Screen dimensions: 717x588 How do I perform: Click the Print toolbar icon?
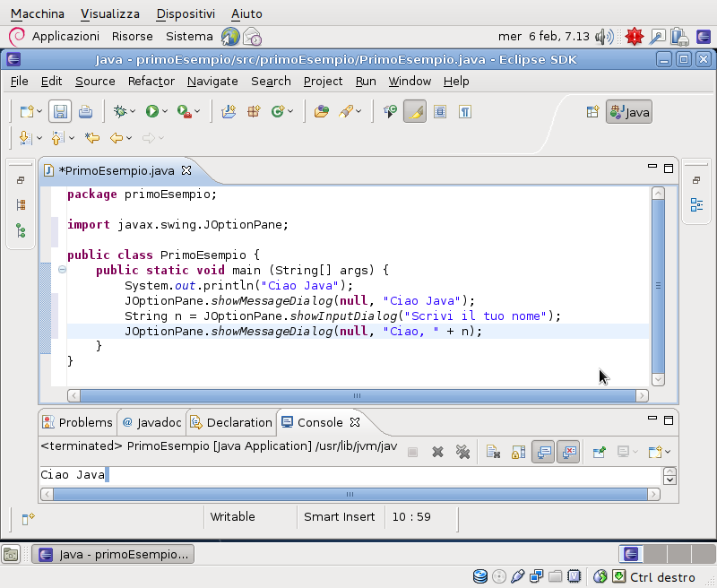[85, 111]
